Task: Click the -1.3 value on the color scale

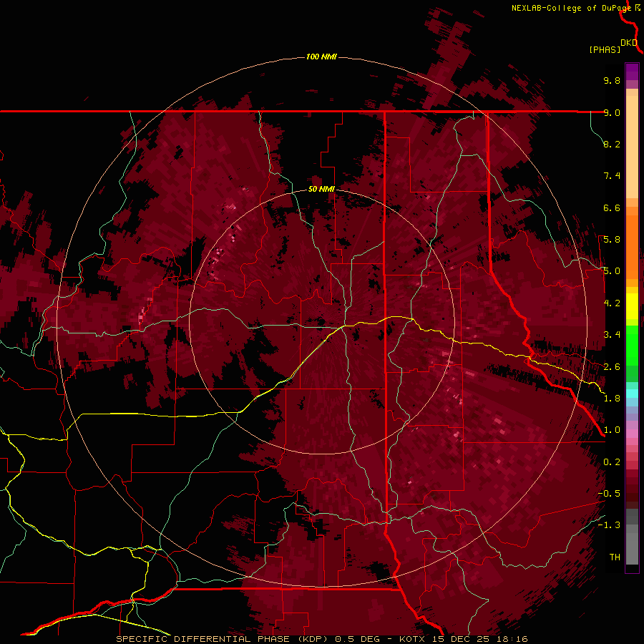Action: (609, 525)
